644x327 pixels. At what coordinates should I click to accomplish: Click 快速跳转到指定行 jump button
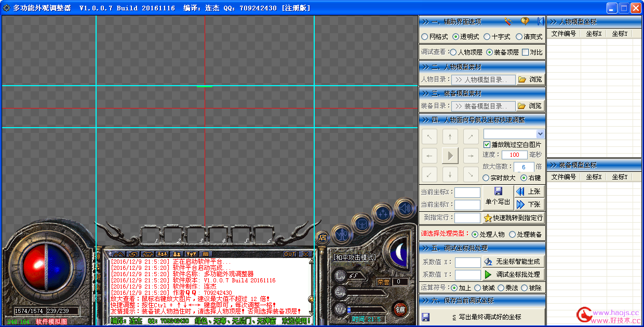click(513, 218)
